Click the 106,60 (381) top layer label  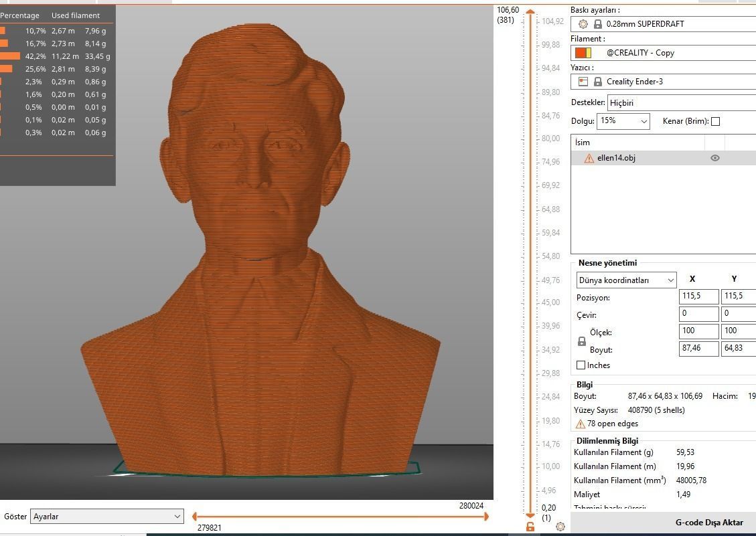[508, 15]
